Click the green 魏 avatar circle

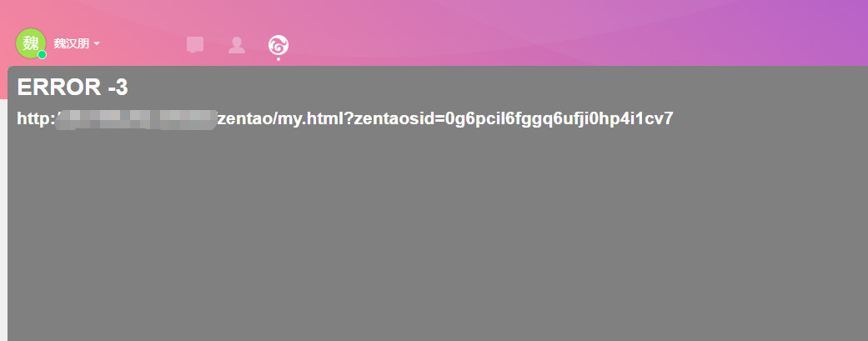pyautogui.click(x=31, y=43)
